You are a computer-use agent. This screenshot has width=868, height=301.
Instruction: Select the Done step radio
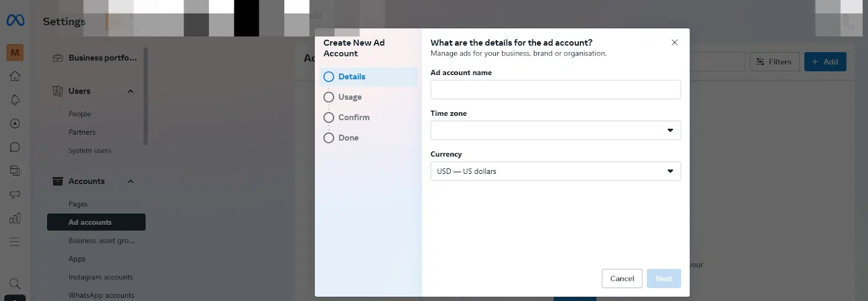(329, 138)
